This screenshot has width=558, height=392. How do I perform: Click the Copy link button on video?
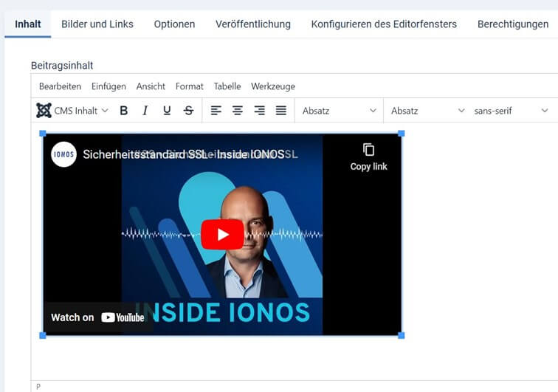pos(368,157)
